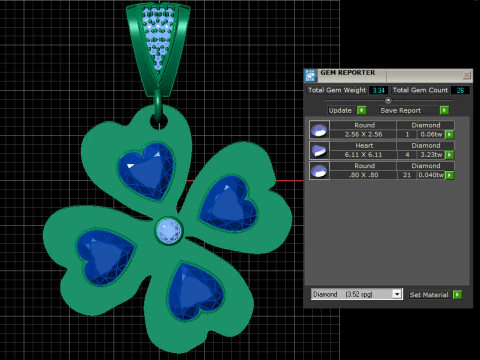Select the jump ring connecting the bail
The height and width of the screenshot is (360, 480).
tap(158, 105)
